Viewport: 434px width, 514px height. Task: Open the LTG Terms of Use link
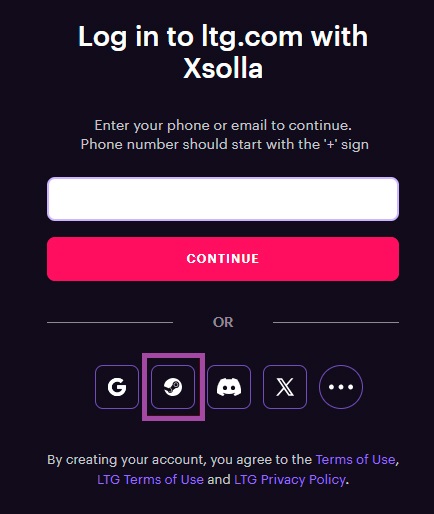pyautogui.click(x=150, y=480)
